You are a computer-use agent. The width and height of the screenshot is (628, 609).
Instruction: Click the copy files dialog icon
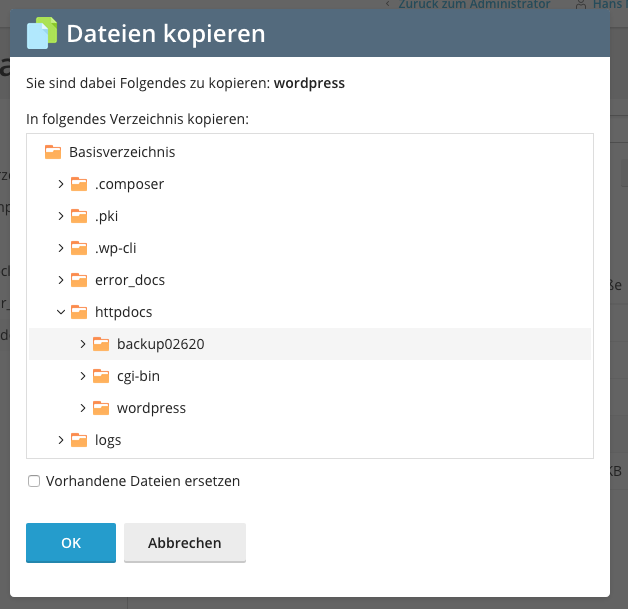tap(41, 34)
